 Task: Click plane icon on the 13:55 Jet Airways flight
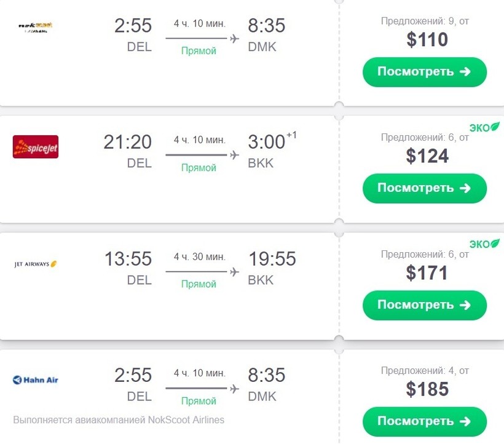(234, 272)
